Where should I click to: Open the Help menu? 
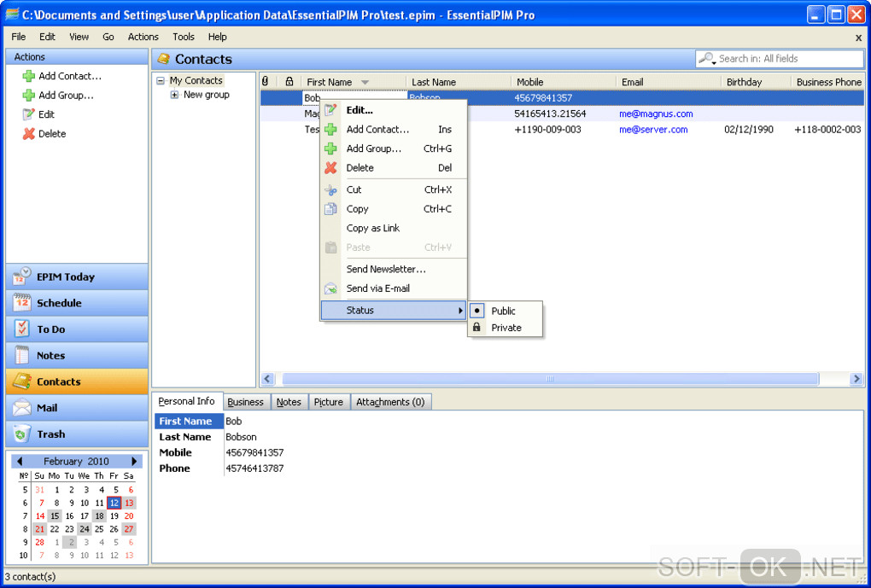[217, 37]
